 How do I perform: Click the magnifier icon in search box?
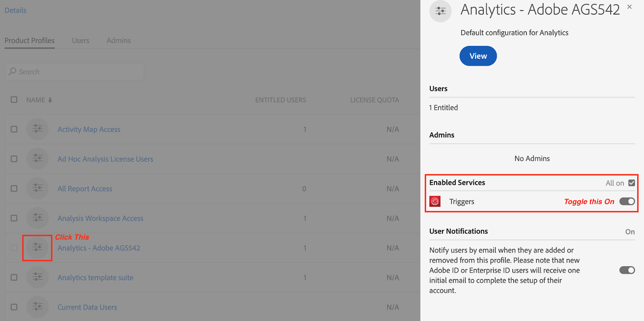(13, 71)
